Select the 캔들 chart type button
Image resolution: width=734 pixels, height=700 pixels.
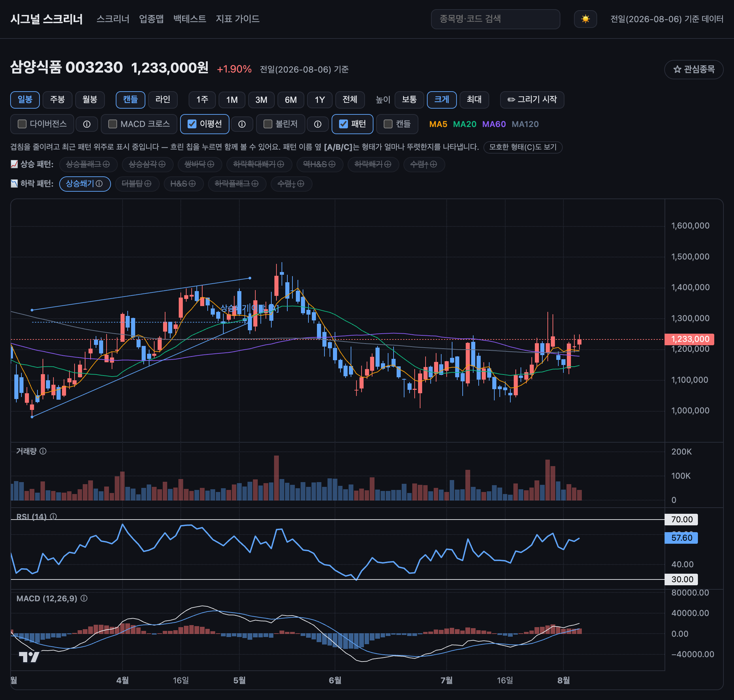tap(130, 100)
